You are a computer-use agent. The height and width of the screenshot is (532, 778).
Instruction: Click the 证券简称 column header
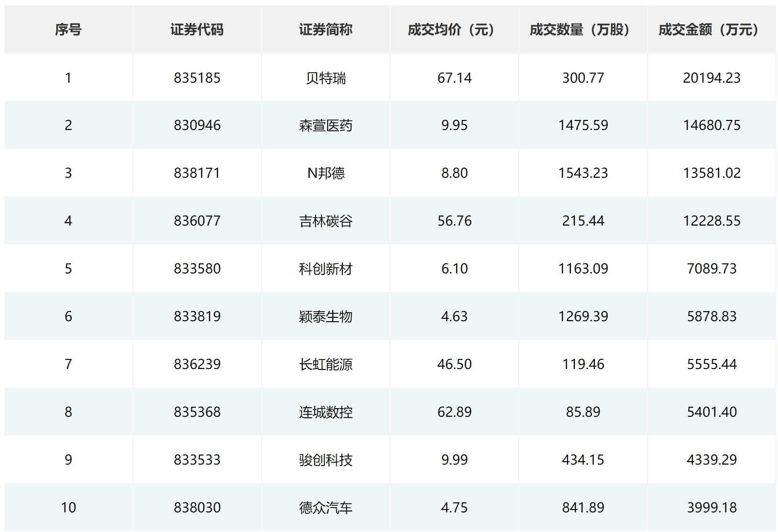coord(326,30)
